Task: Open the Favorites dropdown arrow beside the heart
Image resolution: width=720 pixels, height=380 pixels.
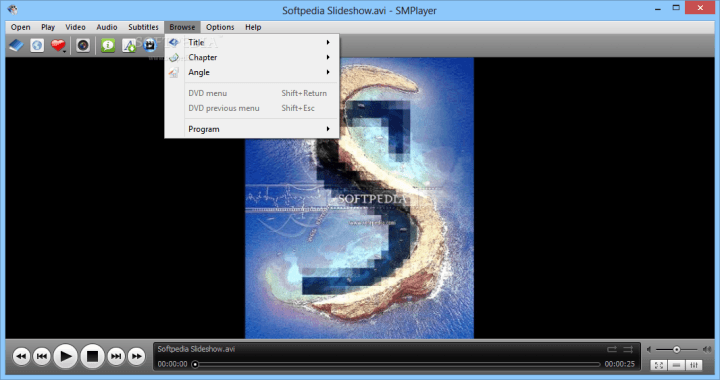Action: click(x=64, y=51)
